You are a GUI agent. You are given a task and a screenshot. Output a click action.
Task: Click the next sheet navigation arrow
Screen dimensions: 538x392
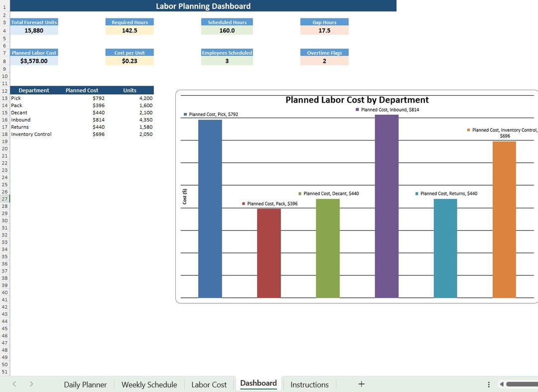point(31,384)
